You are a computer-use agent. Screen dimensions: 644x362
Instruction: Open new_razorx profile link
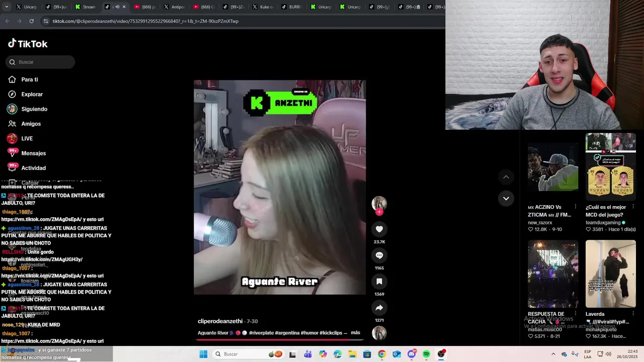point(540,222)
